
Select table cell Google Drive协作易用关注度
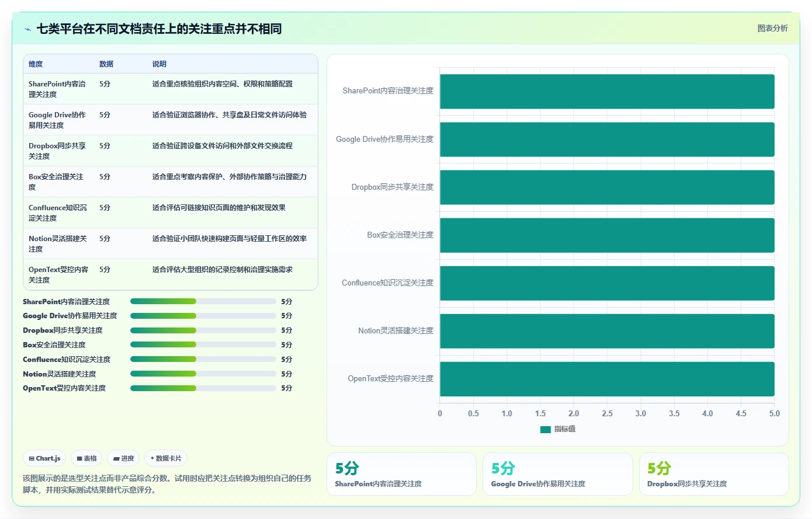point(58,120)
